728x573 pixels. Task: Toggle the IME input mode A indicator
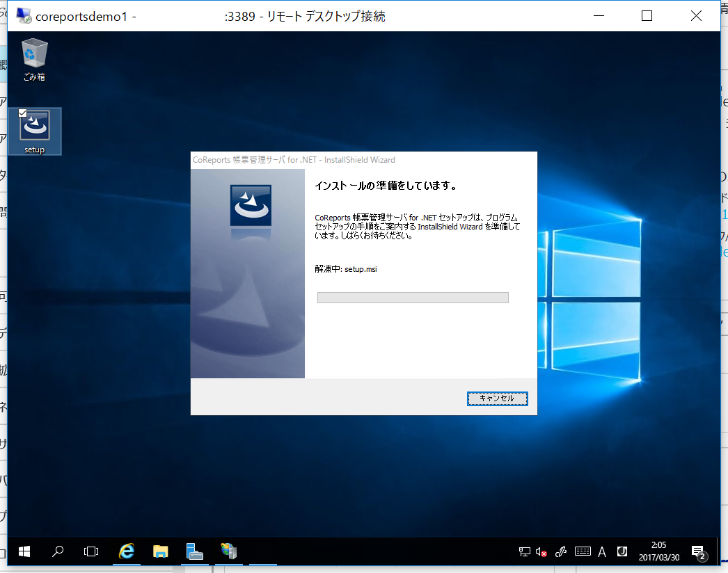pyautogui.click(x=602, y=551)
